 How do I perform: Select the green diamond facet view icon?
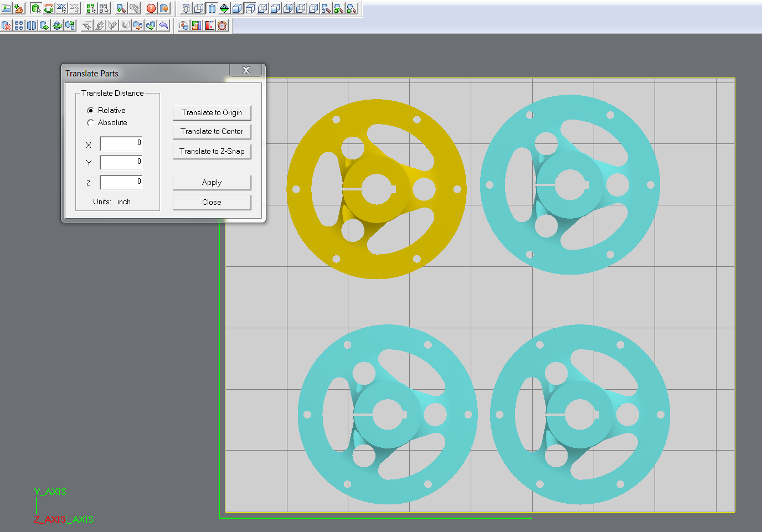click(224, 8)
